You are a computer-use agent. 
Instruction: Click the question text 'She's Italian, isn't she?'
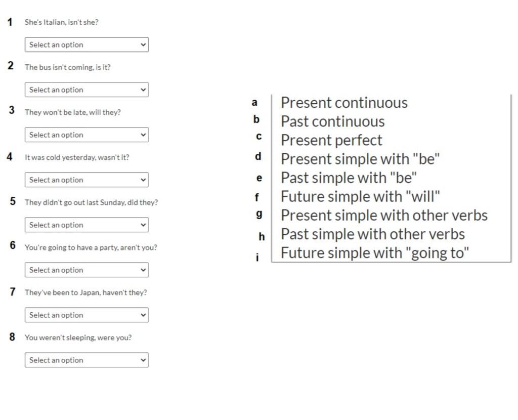point(61,22)
